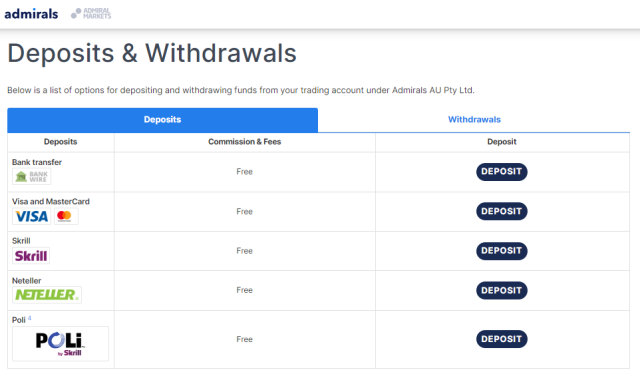Switch to the Withdrawals tab
640x380 pixels.
(474, 120)
